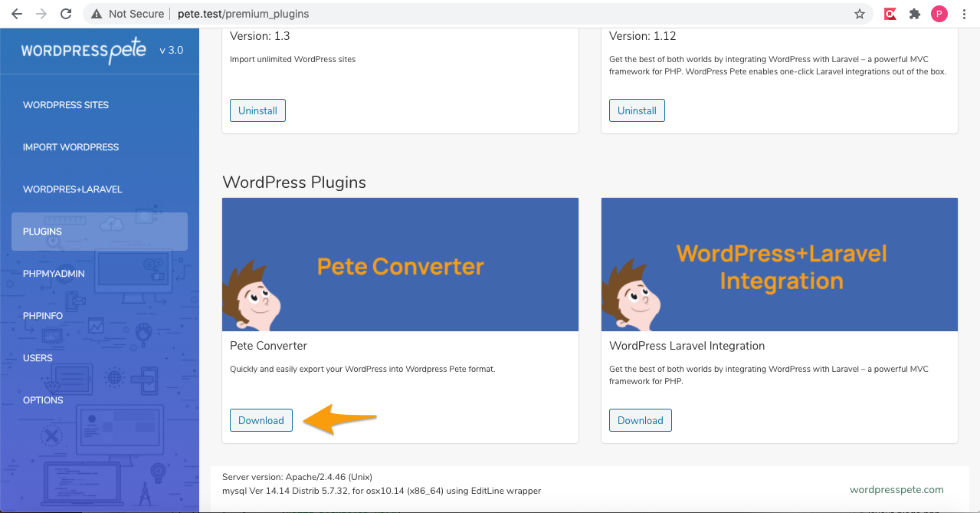Image resolution: width=980 pixels, height=513 pixels.
Task: Uninstall the version 1.12 Laravel plugin
Action: pyautogui.click(x=637, y=110)
